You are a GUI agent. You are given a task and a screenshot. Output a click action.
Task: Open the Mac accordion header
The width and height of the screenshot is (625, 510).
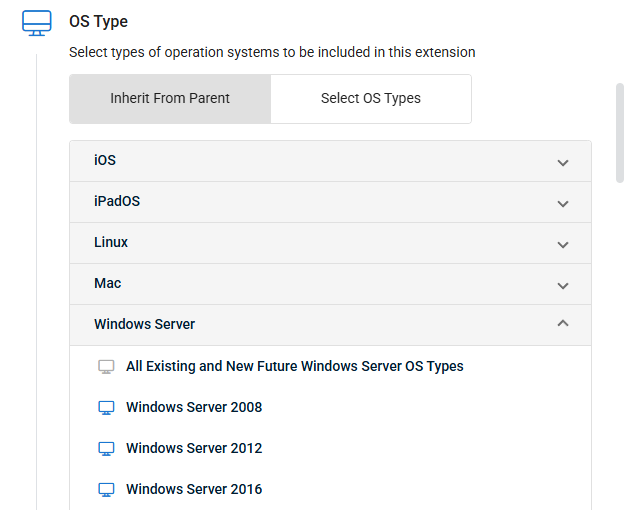click(x=330, y=284)
